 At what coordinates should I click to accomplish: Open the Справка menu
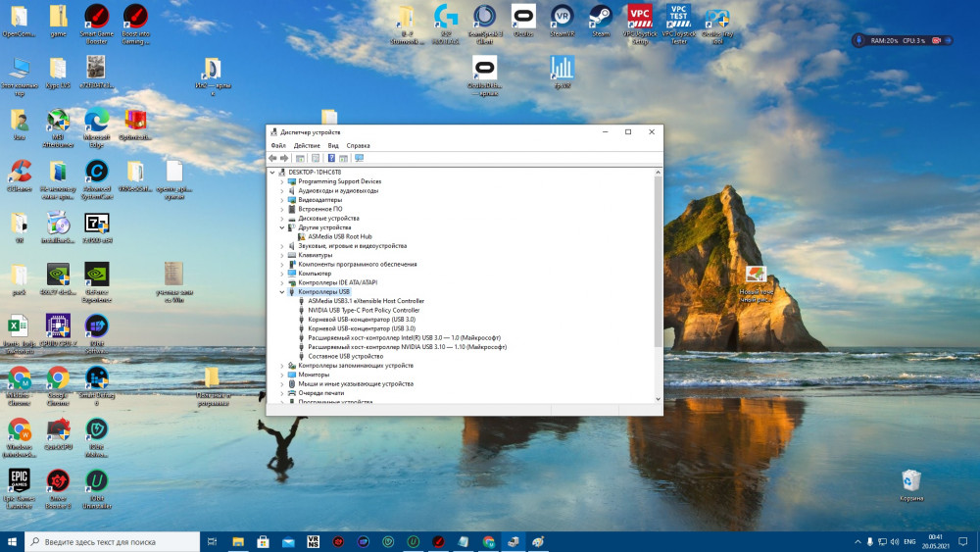click(x=359, y=145)
